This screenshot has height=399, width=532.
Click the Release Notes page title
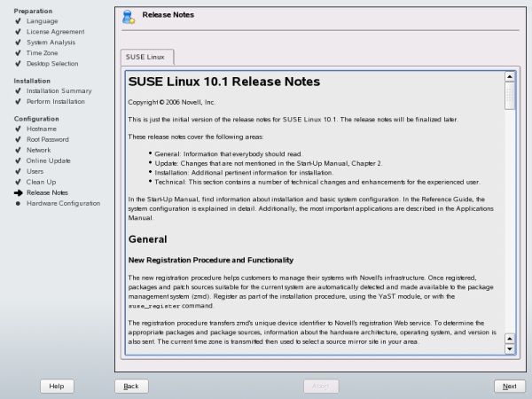pos(168,14)
